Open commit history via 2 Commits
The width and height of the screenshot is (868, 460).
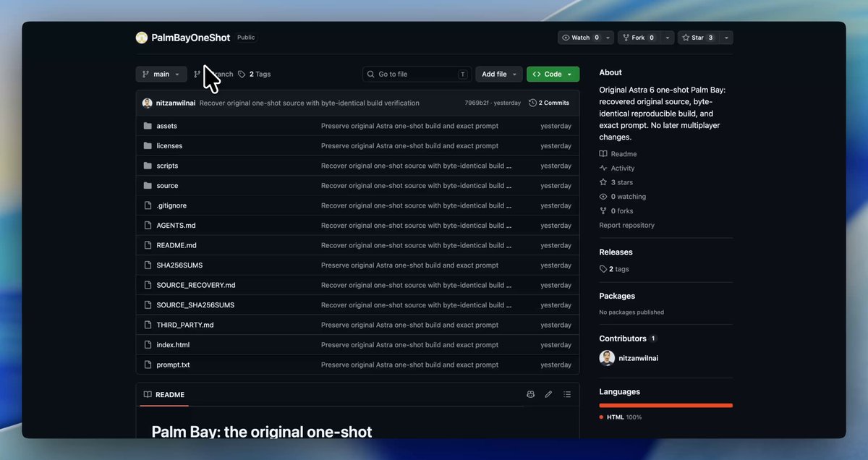tap(549, 103)
